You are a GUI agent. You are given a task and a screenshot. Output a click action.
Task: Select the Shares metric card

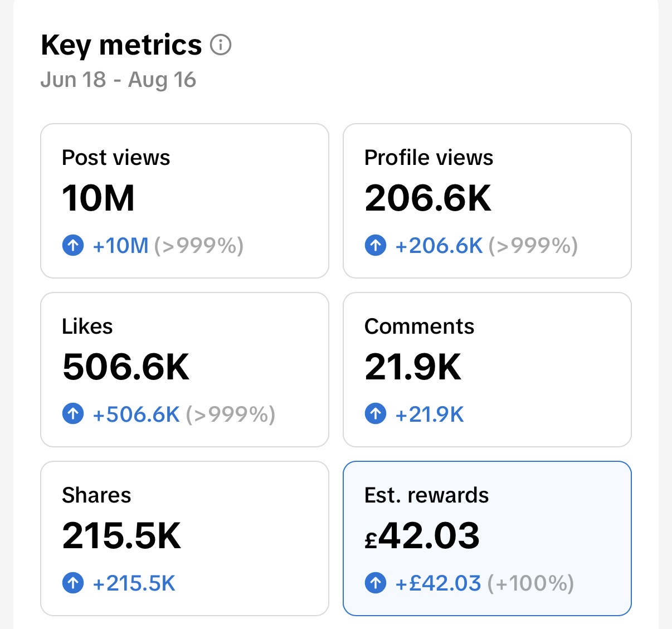184,538
